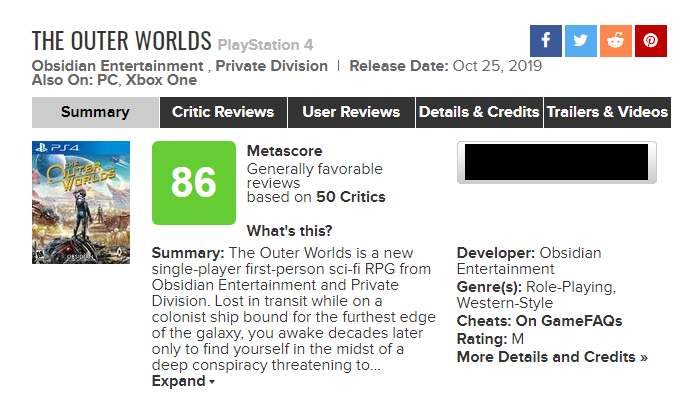Click the green 86 Metascore box

point(194,183)
